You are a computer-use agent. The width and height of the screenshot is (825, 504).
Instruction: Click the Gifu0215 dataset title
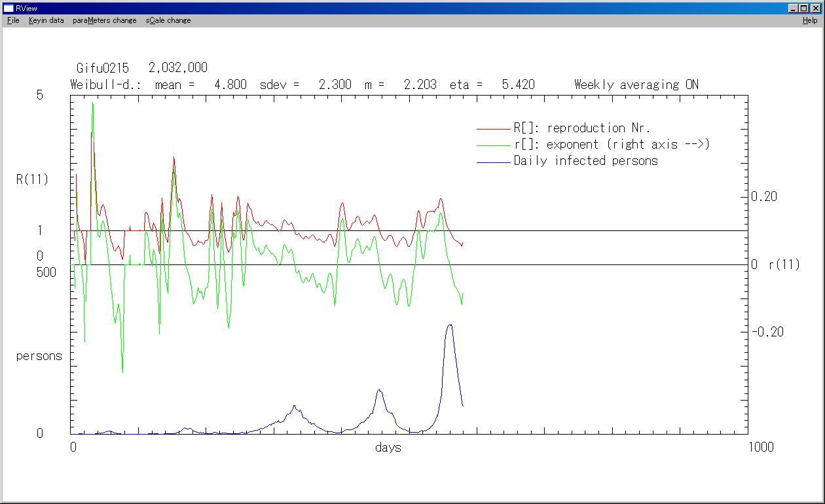103,68
